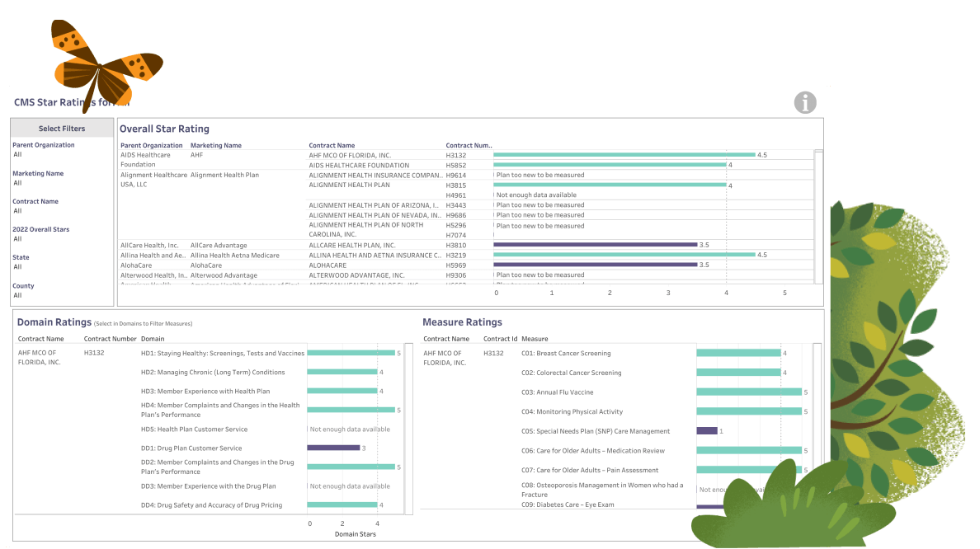The width and height of the screenshot is (980, 549).
Task: Select contract number H7074
Action: coord(455,236)
